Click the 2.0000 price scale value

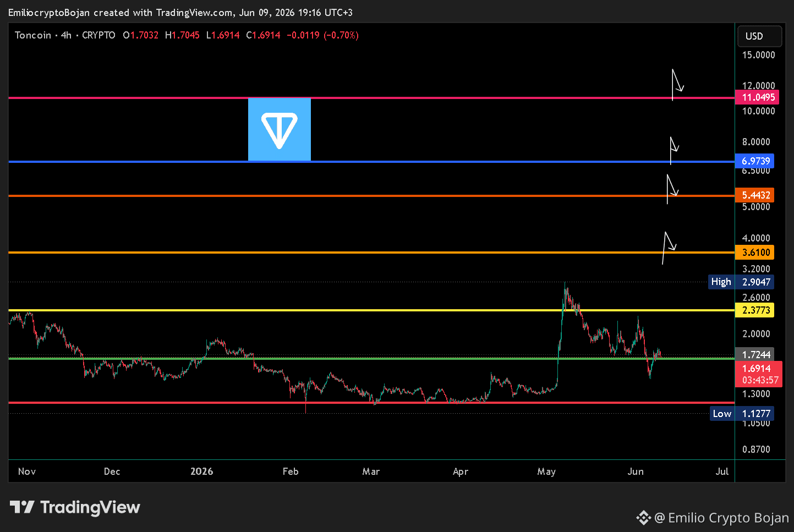coord(756,334)
